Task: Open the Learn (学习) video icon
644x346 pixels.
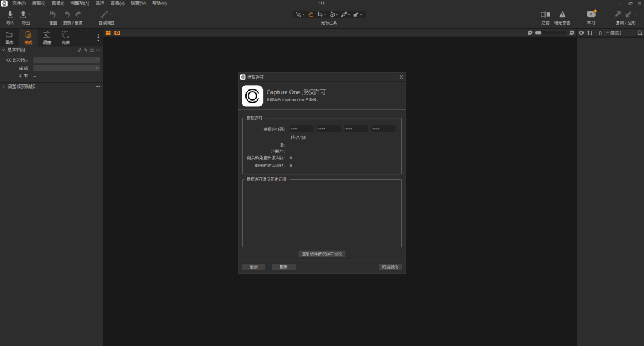Action: click(x=591, y=14)
